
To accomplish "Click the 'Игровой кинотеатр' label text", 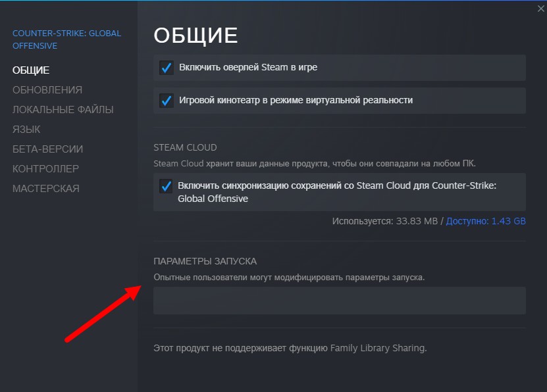I will (296, 101).
